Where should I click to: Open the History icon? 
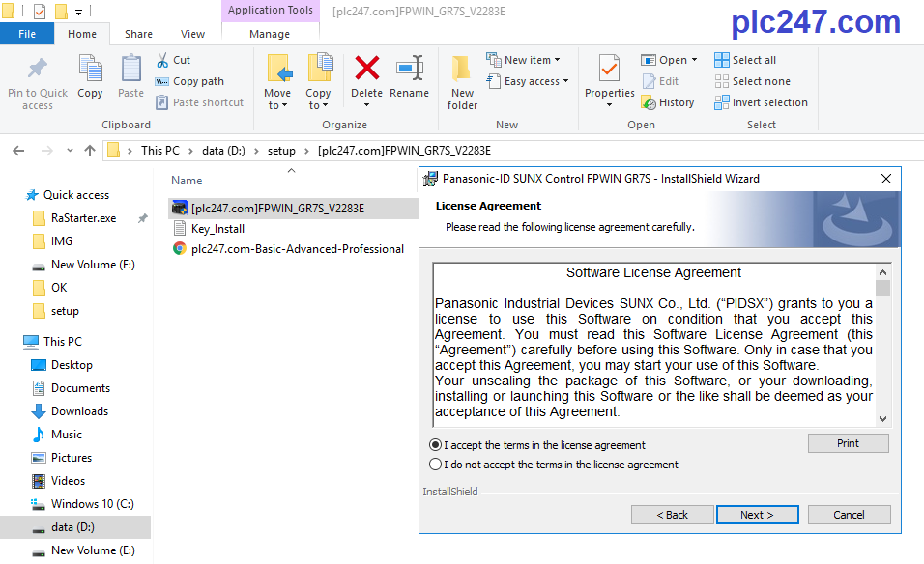point(649,102)
